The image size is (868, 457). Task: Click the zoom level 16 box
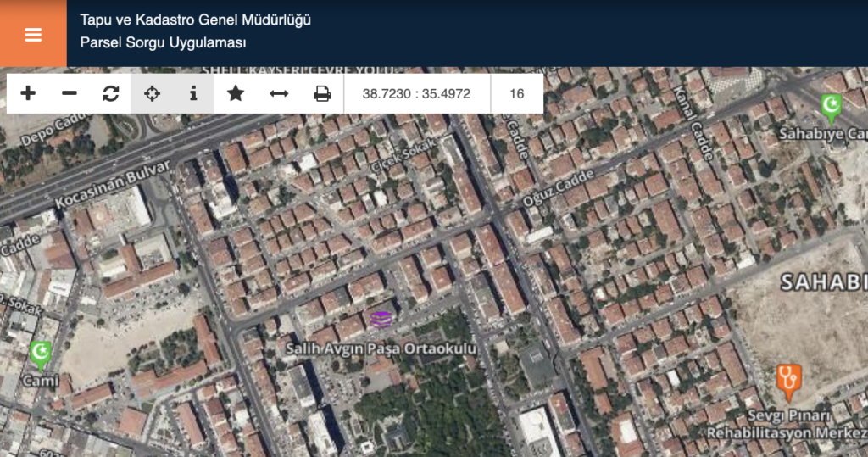click(516, 93)
